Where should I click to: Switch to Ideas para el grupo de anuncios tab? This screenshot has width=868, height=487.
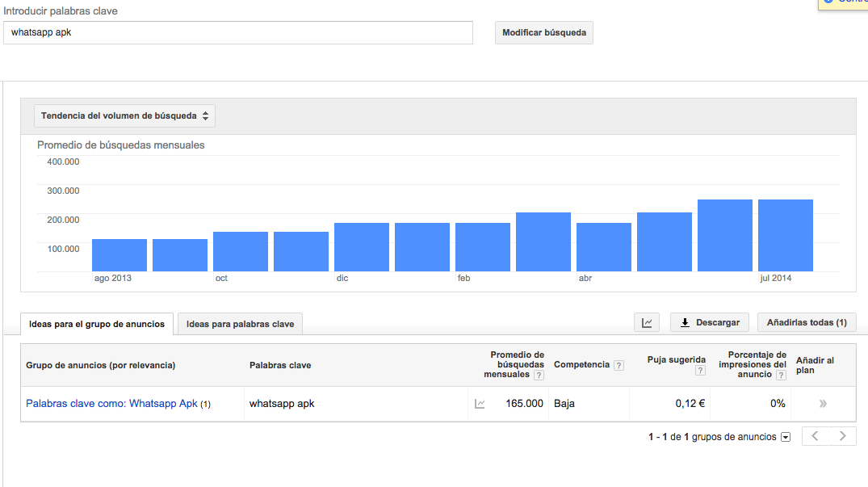97,325
